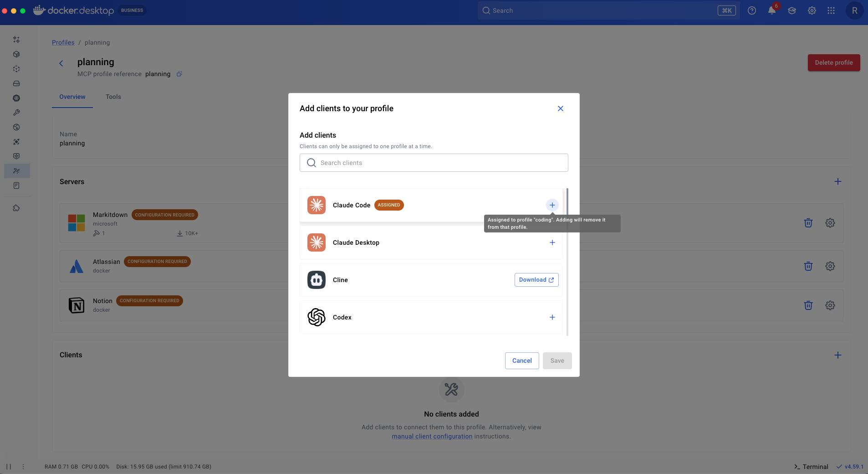868x474 pixels.
Task: Add a client with Clients plus icon
Action: pyautogui.click(x=838, y=355)
